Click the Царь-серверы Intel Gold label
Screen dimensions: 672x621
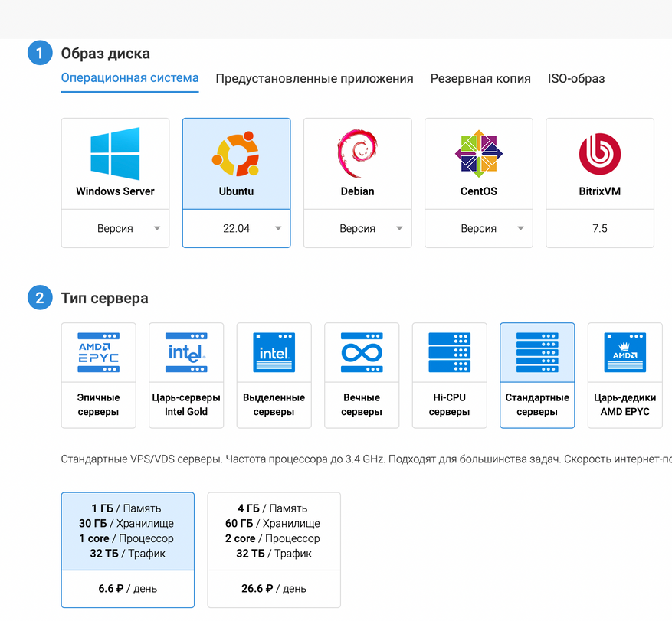point(186,405)
